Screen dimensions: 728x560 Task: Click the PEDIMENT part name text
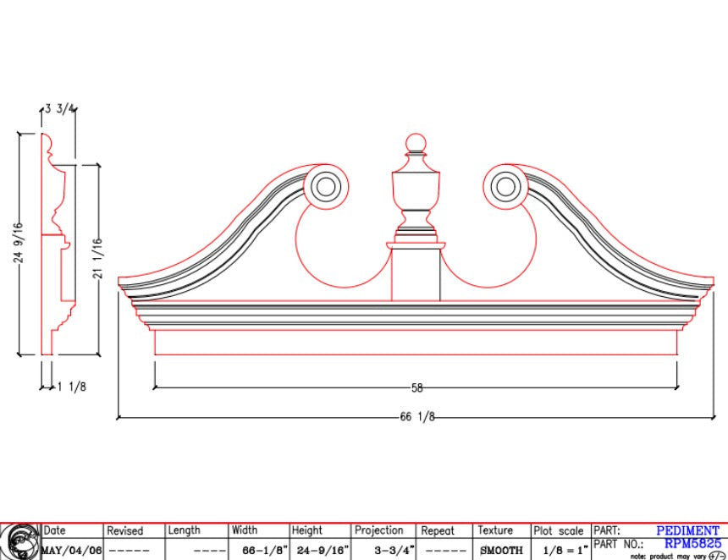tap(687, 530)
